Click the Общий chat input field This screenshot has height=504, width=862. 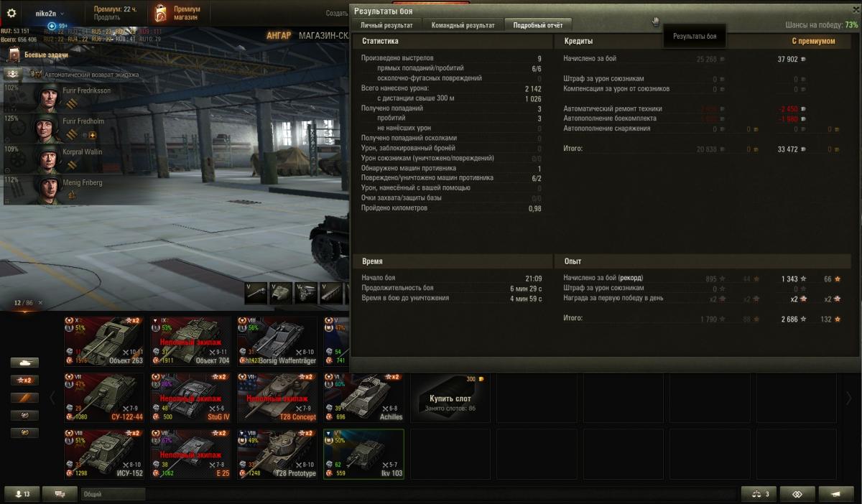[113, 494]
